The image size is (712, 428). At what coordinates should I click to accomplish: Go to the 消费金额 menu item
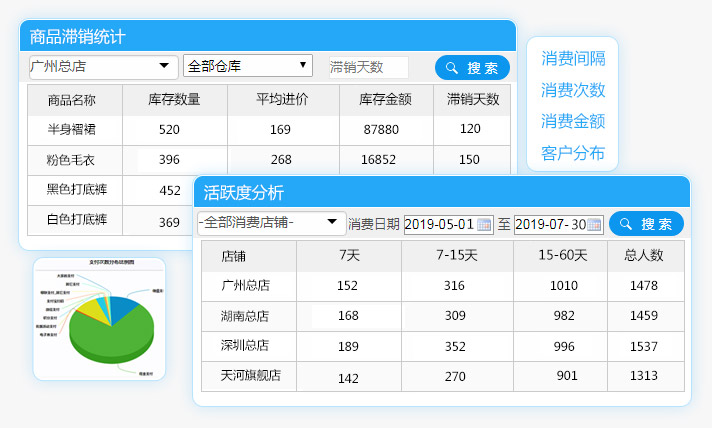573,121
